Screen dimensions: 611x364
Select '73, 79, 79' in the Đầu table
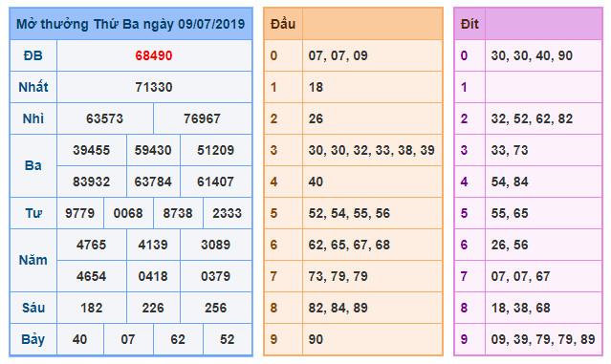[338, 276]
